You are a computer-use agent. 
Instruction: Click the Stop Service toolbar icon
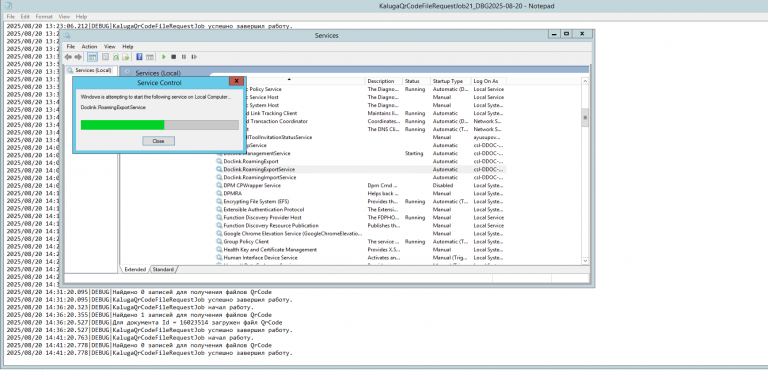[x=173, y=57]
